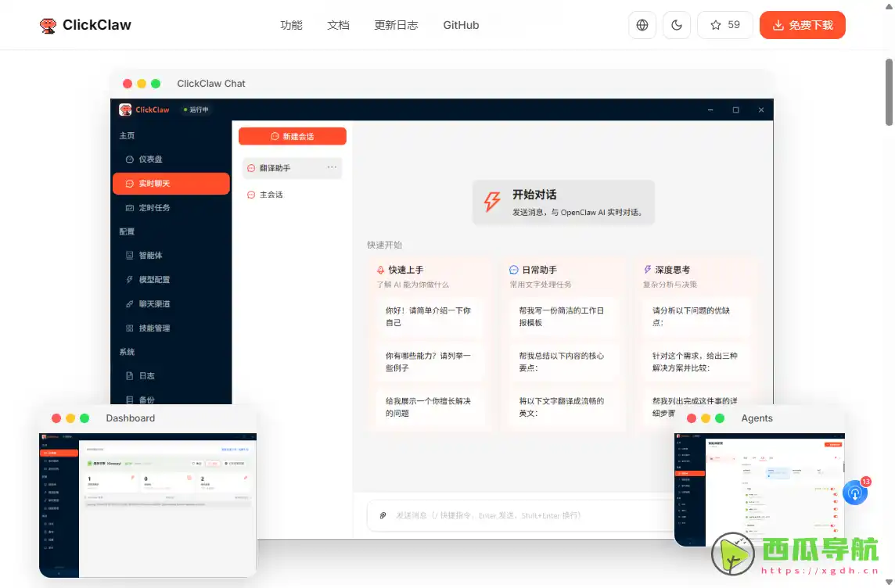Viewport: 895px width, 588px height.
Task: Select 实时聊天 in the app sidebar
Action: [x=171, y=184]
